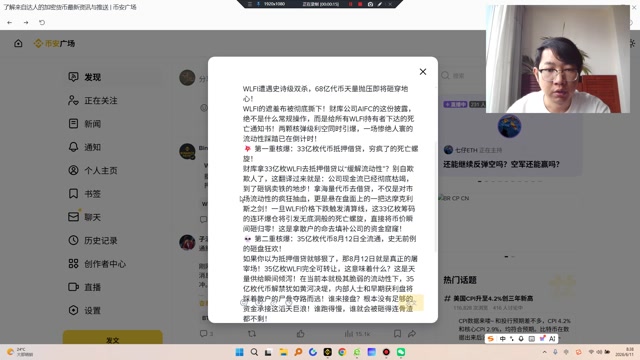Open 聊天 chat in sidebar

pos(114,217)
